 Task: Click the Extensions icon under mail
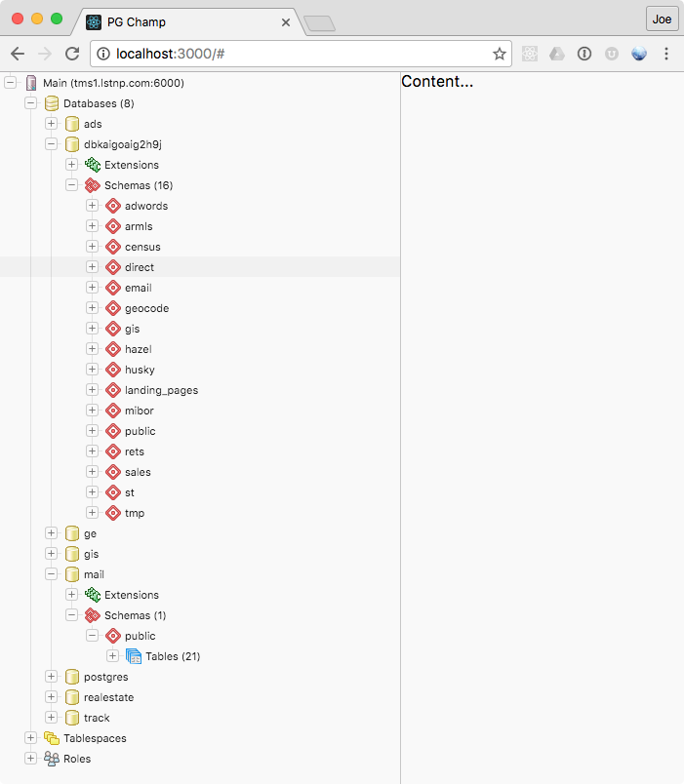[93, 595]
